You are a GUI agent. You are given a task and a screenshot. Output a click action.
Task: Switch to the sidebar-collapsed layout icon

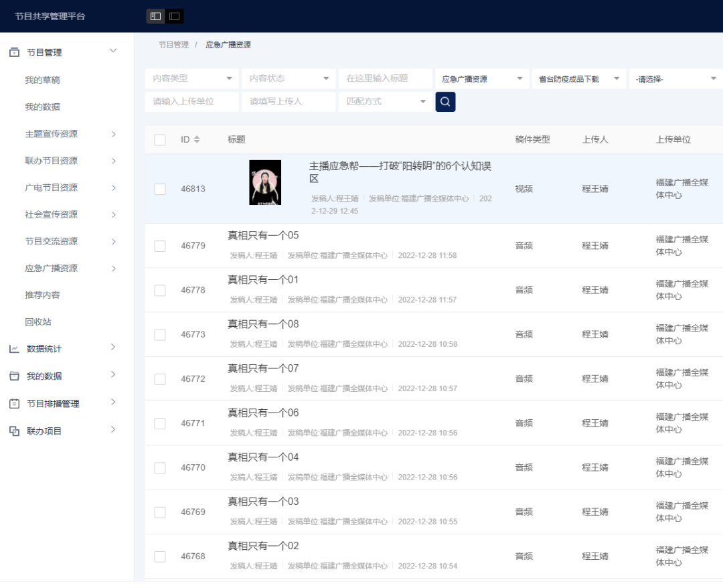(x=174, y=16)
